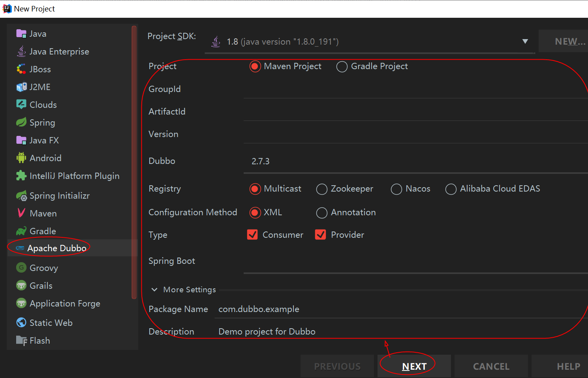Viewport: 588px width, 378px height.
Task: Click the Java FX folder icon
Action: (x=21, y=140)
